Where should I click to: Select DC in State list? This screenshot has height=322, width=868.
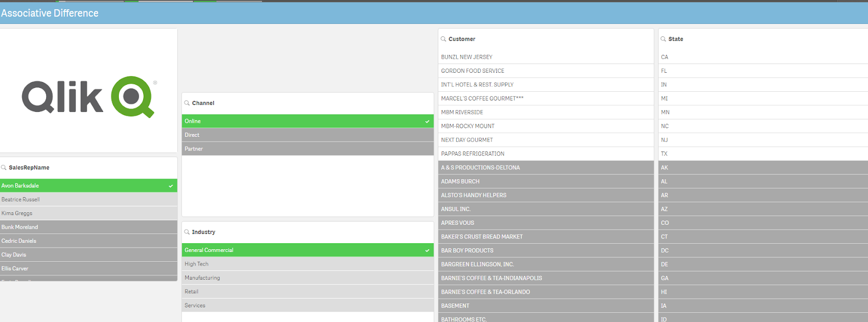(x=763, y=251)
